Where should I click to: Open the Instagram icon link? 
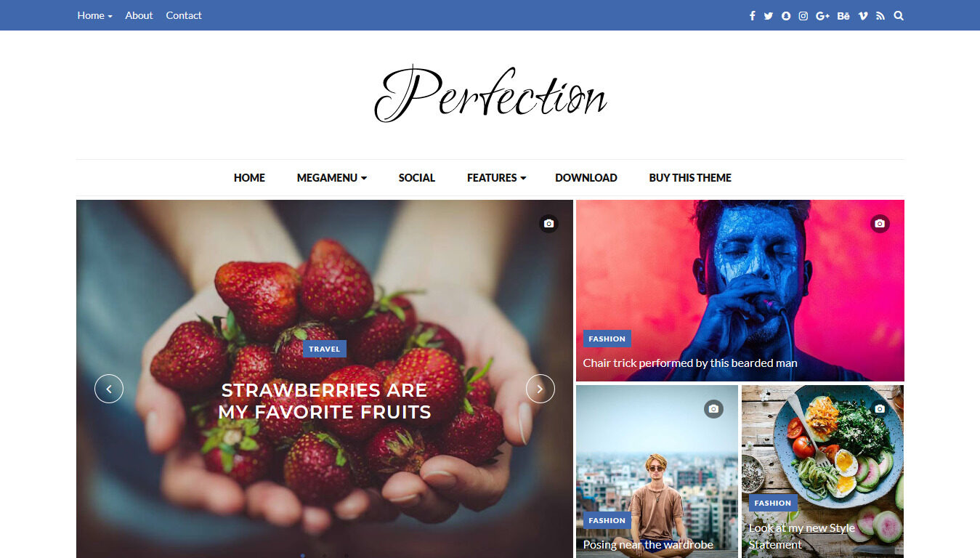803,15
